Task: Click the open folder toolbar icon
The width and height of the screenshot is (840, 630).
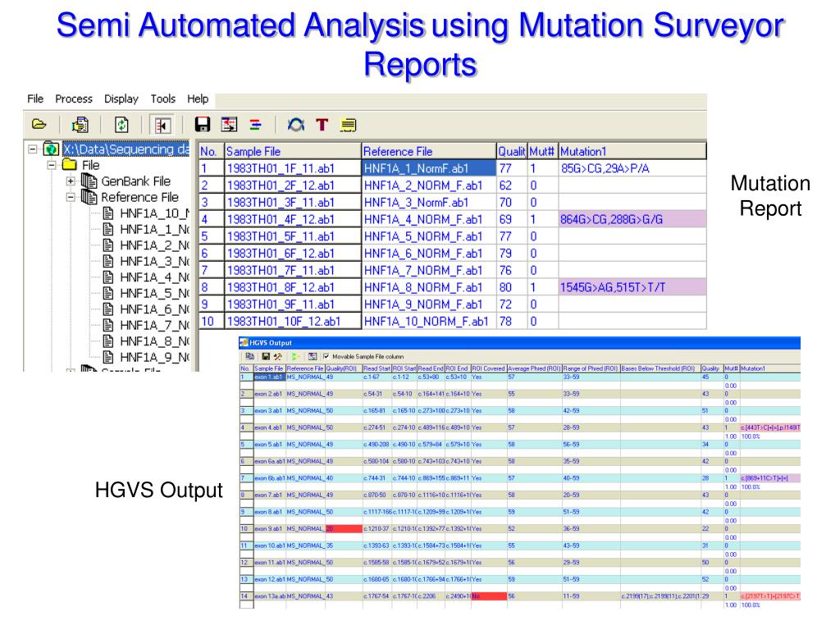Action: pos(39,125)
